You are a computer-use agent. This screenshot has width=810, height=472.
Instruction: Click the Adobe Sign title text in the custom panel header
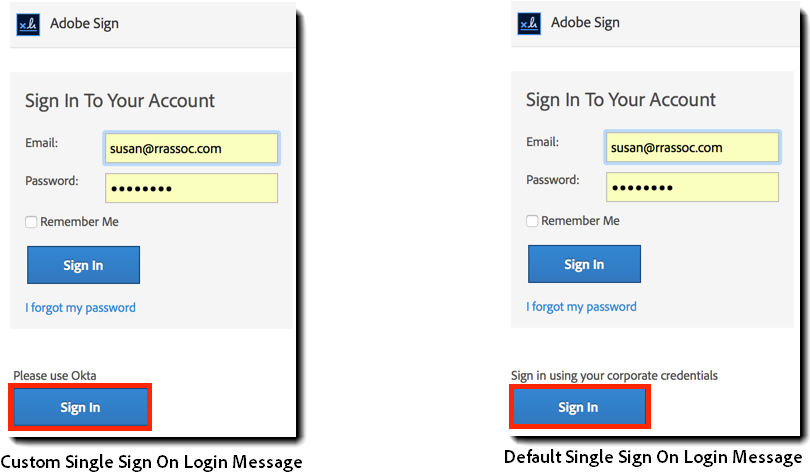84,24
